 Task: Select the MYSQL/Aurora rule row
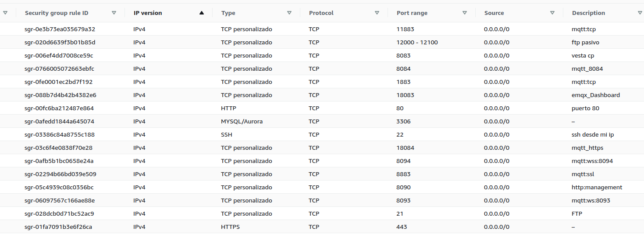point(242,121)
